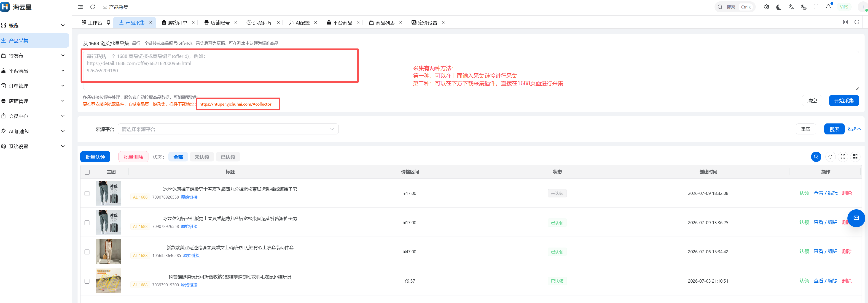Tick the checkbox for 猫隧道玩具 row
Screen dimensions: 868x303
[87, 281]
